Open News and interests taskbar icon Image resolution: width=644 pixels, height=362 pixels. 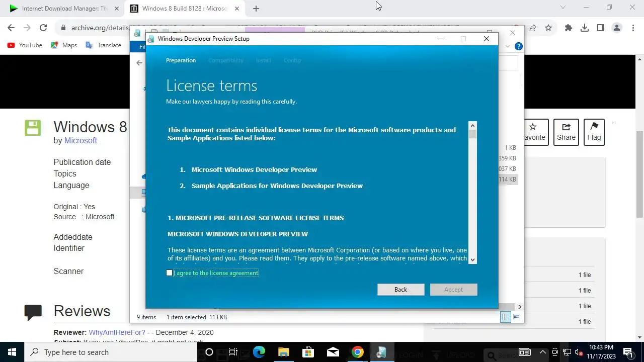525,352
